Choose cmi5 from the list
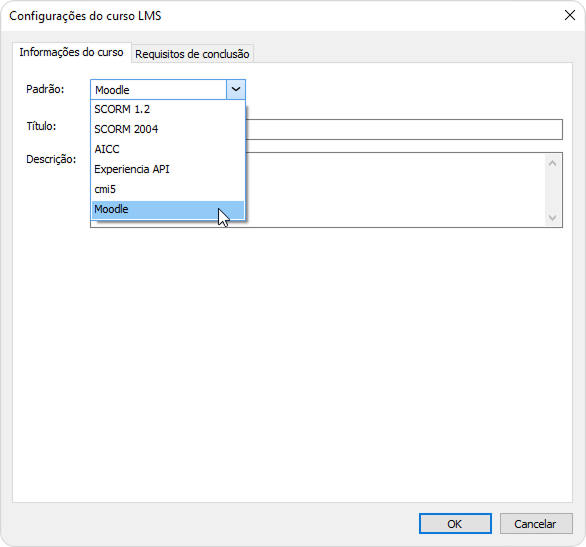This screenshot has width=586, height=547. (168, 189)
